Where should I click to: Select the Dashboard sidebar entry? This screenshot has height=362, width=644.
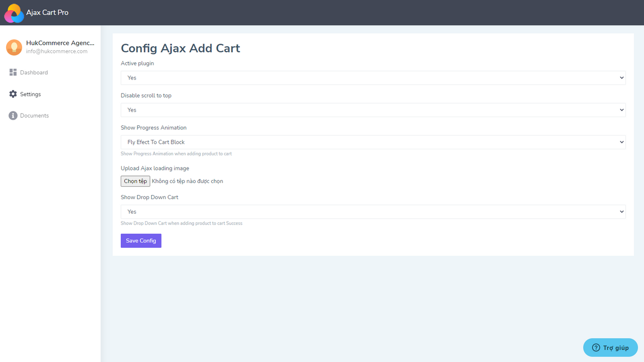[x=34, y=72]
